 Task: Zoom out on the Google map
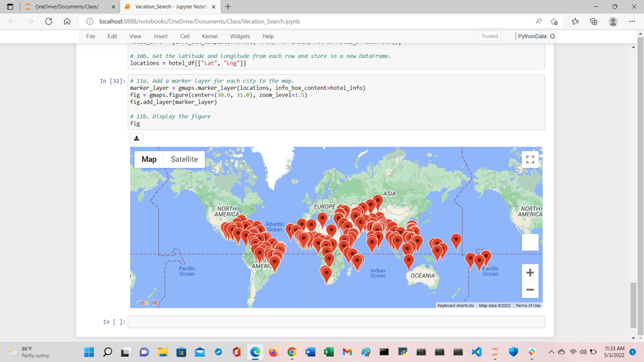[530, 290]
